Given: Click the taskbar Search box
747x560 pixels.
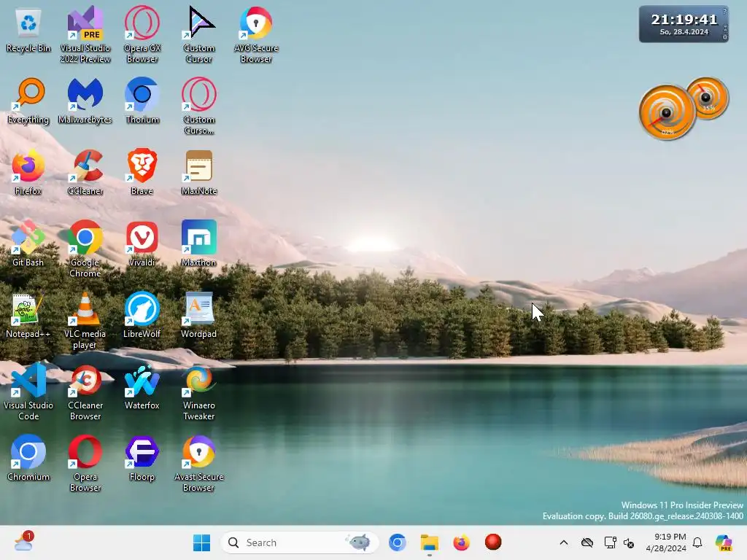Looking at the screenshot, I should (300, 542).
